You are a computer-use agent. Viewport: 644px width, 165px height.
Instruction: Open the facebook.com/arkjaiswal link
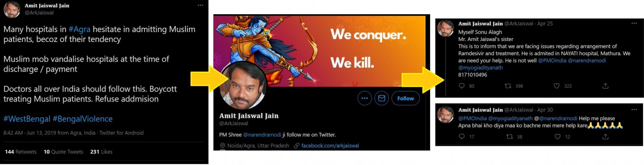point(330,146)
